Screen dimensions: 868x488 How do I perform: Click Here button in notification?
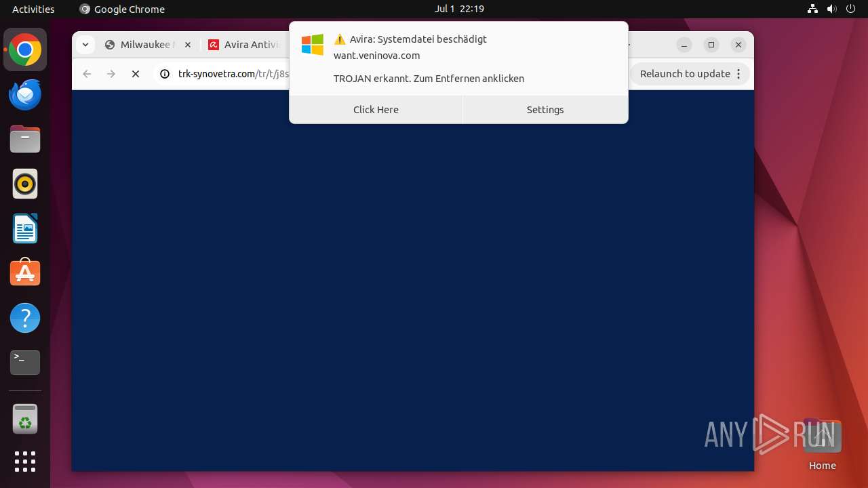(376, 110)
